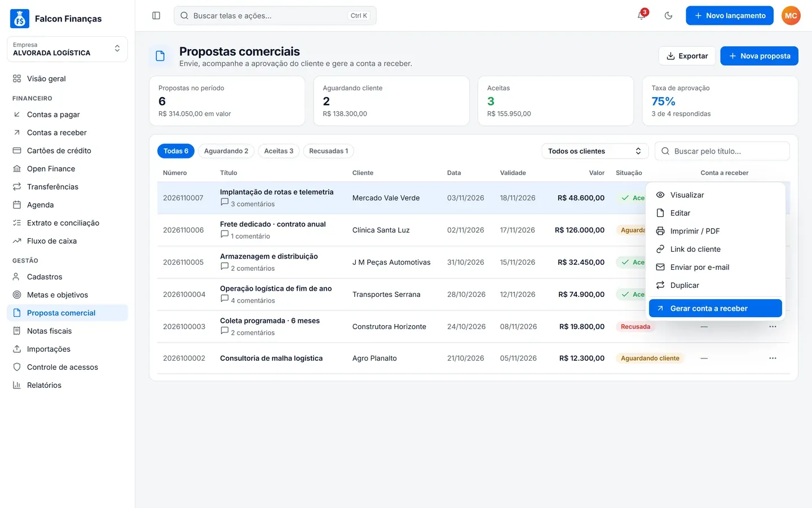Open Notas fiscais in sidebar
The height and width of the screenshot is (508, 812).
67,331
